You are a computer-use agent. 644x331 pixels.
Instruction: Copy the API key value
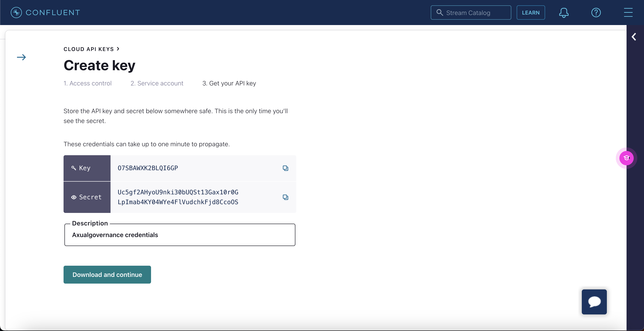tap(285, 168)
